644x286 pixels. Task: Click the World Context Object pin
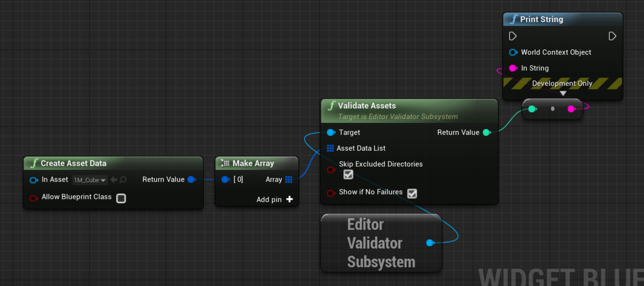[513, 52]
